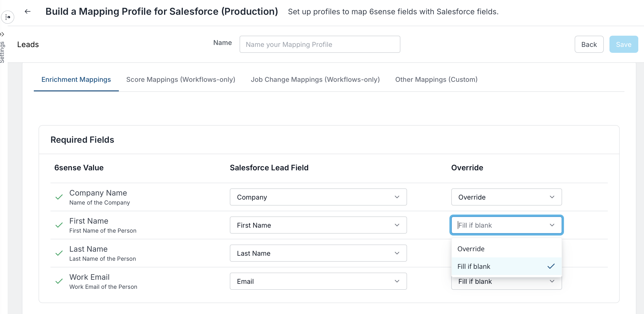Expand the Settings panel double chevron

[x=2, y=34]
